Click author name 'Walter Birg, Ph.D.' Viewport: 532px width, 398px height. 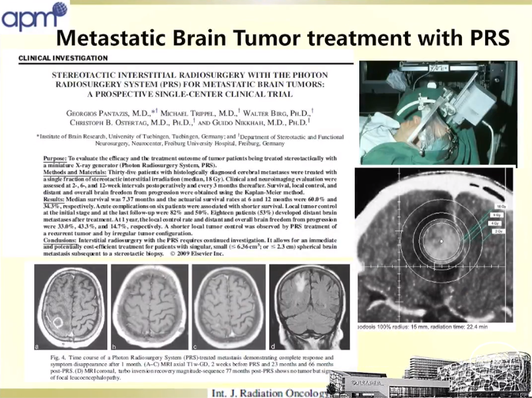(278, 113)
